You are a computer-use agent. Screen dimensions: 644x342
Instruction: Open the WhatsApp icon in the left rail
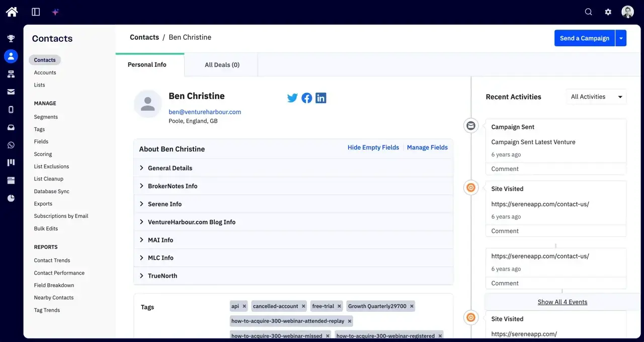[x=11, y=145]
